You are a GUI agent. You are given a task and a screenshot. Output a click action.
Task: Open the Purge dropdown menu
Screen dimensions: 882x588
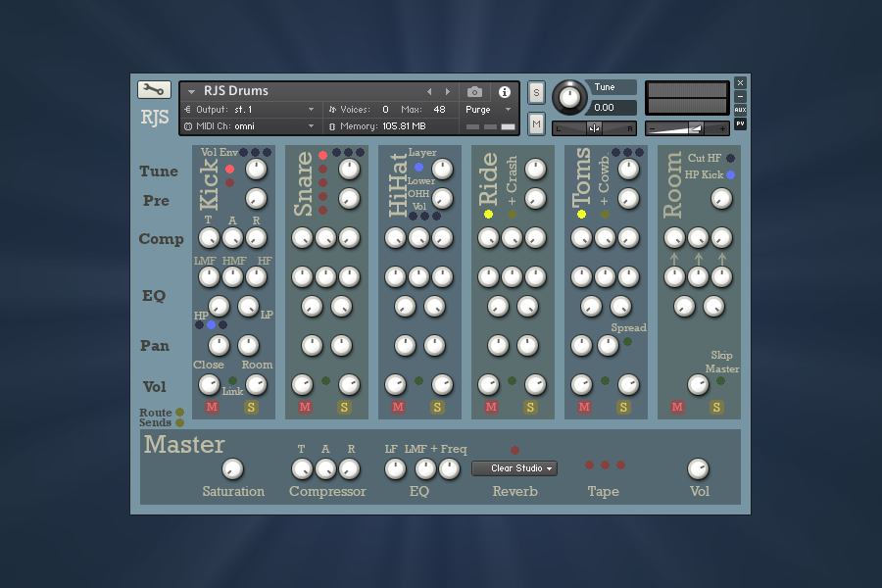click(x=488, y=109)
